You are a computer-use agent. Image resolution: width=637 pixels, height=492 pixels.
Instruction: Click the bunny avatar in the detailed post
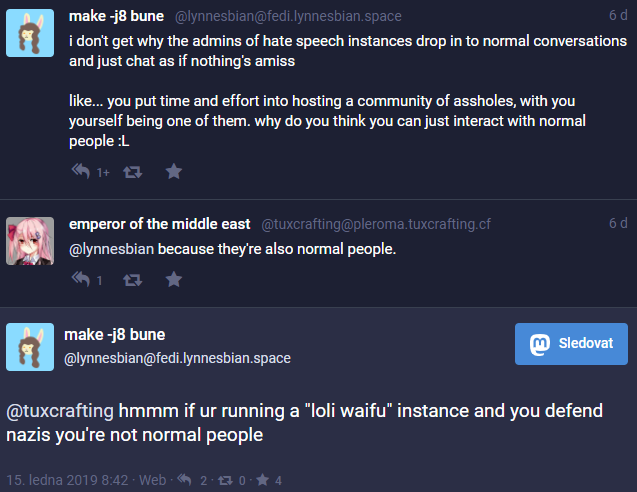click(30, 347)
